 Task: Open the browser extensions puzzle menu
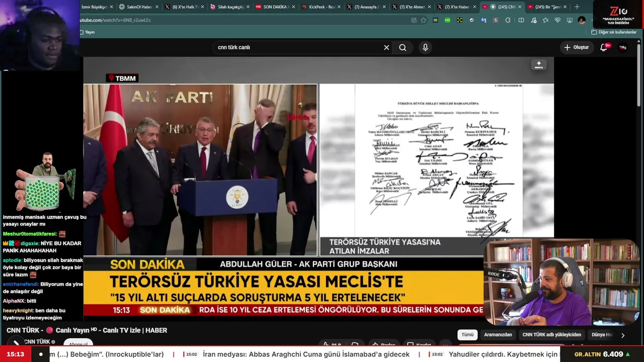point(508,20)
